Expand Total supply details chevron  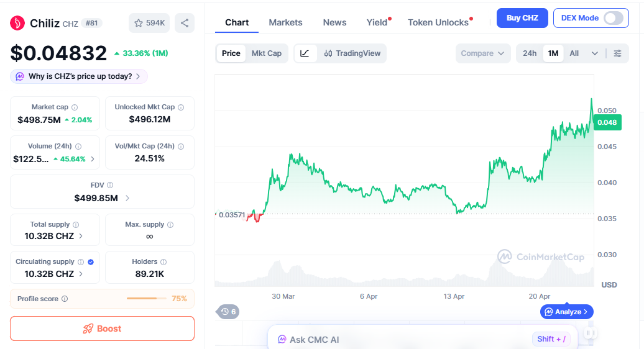tap(81, 236)
